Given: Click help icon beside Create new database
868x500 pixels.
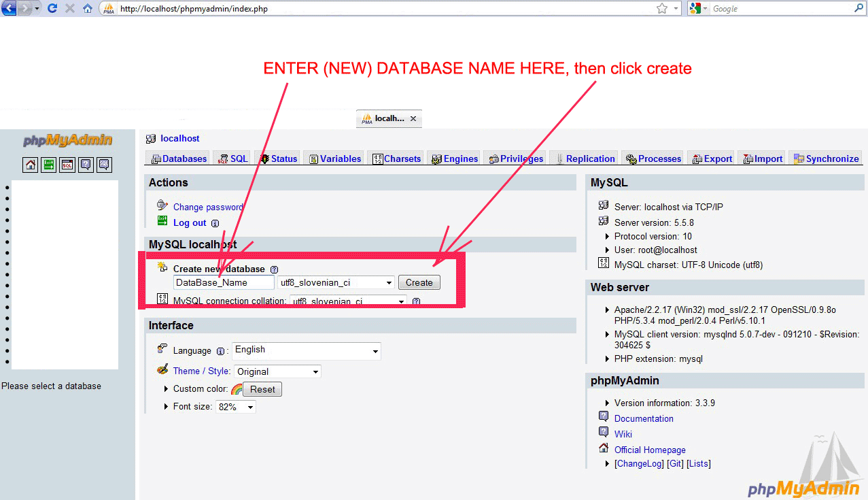Looking at the screenshot, I should coord(274,269).
